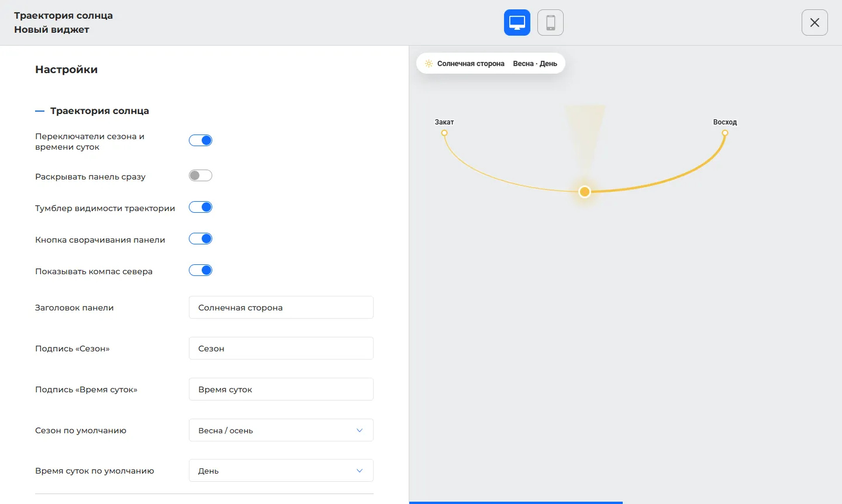Click the Заголовок панели label
842x504 pixels.
74,308
